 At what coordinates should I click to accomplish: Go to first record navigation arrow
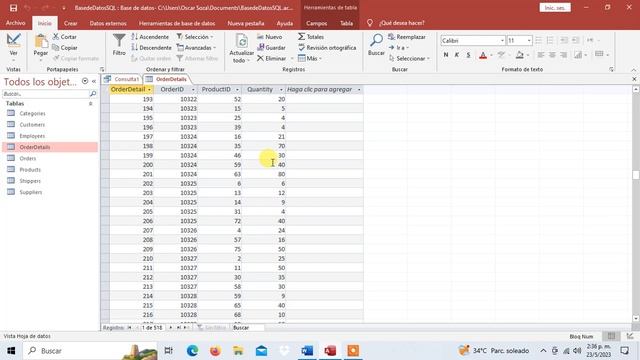129,328
